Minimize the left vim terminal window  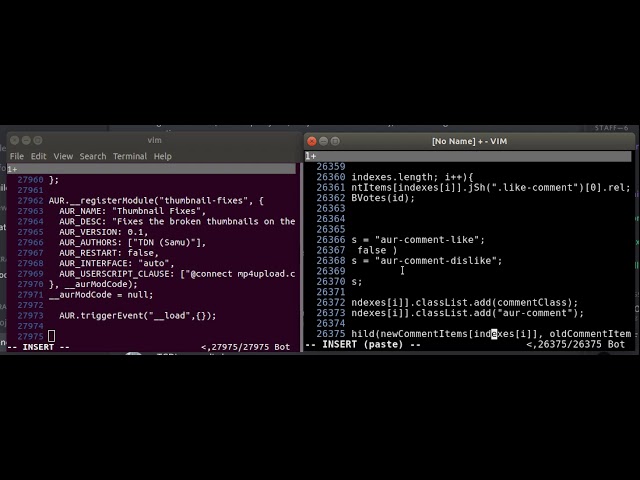coord(26,140)
